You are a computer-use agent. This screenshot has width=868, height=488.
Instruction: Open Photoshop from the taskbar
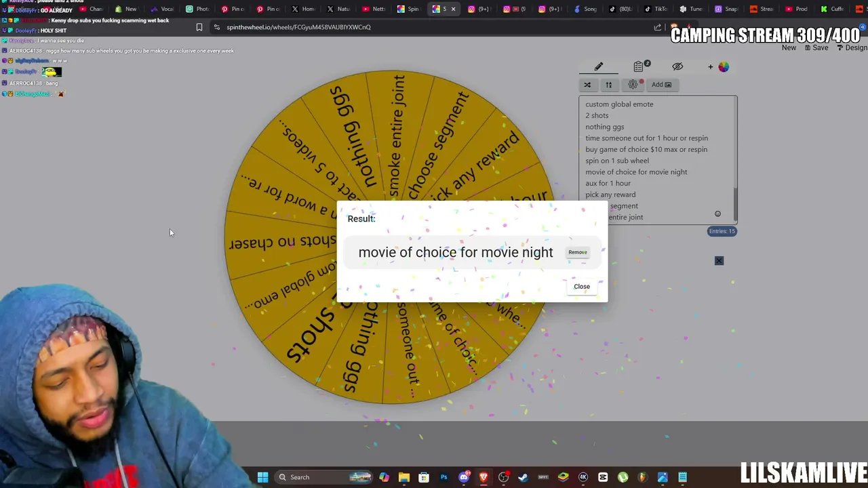pos(443,477)
